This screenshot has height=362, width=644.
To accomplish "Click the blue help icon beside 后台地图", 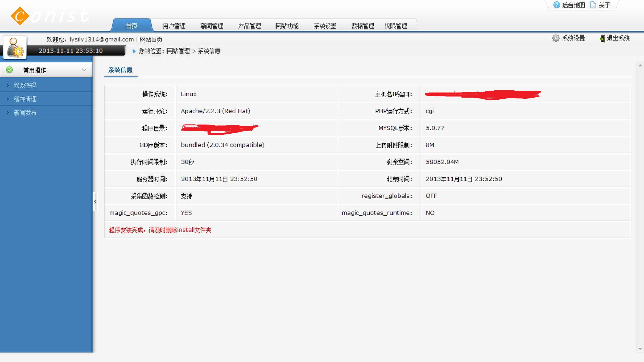I will click(x=556, y=5).
